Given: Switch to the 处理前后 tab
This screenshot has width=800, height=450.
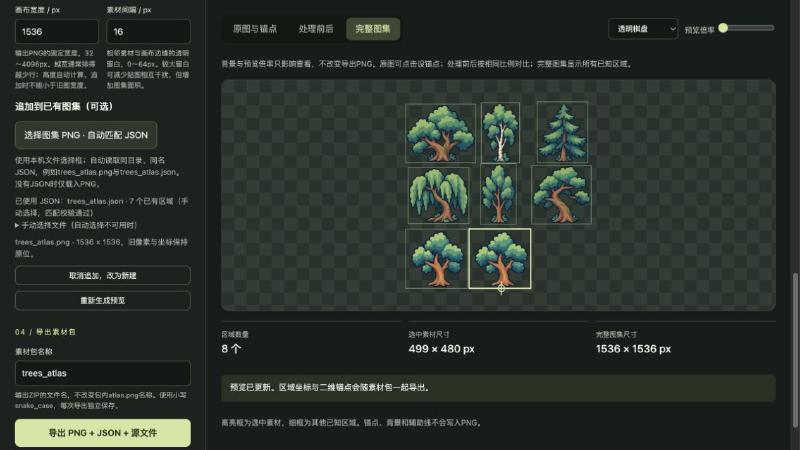Looking at the screenshot, I should tap(316, 29).
